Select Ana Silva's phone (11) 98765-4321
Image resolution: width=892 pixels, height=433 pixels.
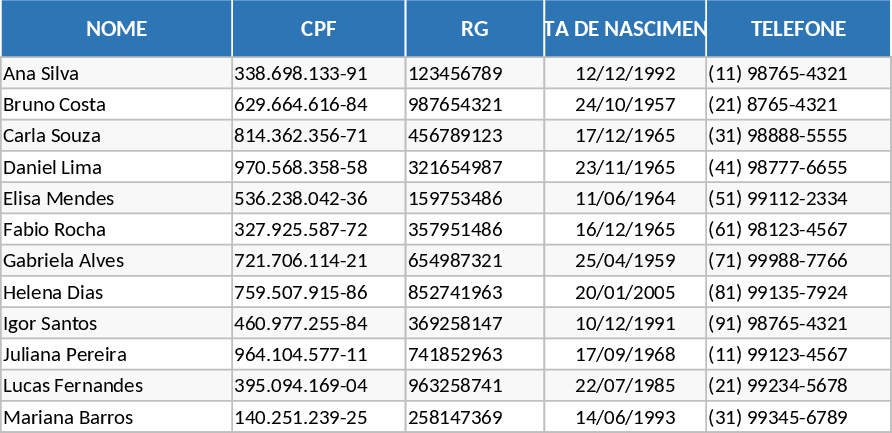click(x=777, y=74)
